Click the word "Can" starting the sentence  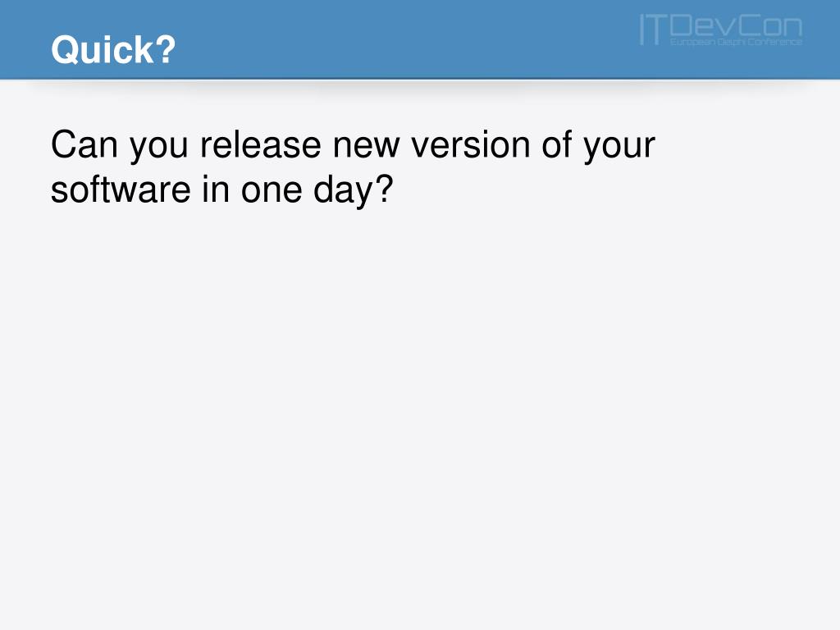[x=84, y=145]
